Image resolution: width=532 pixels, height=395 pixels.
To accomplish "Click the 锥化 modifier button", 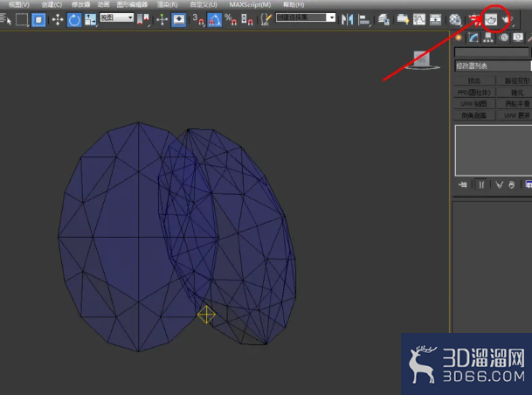I will point(515,93).
